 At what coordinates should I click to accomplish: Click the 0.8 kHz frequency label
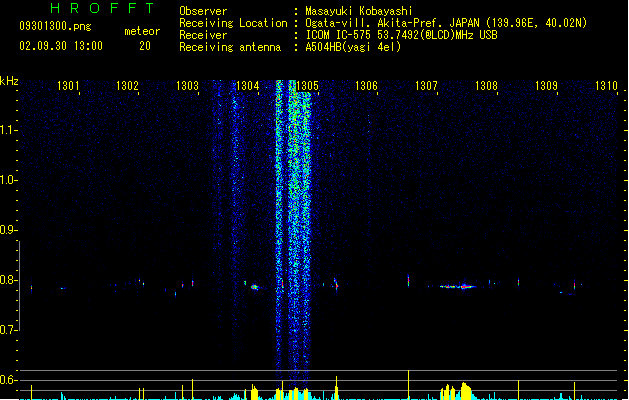click(9, 280)
